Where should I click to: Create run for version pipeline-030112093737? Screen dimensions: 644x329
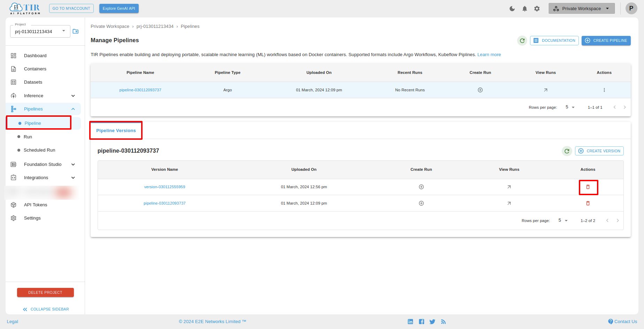[x=421, y=203]
